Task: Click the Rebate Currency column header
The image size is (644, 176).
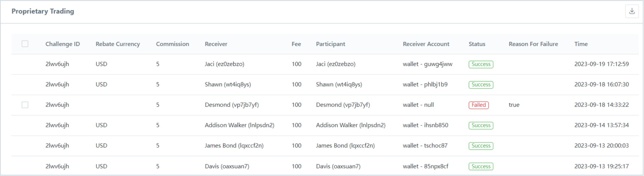Action: [x=118, y=44]
